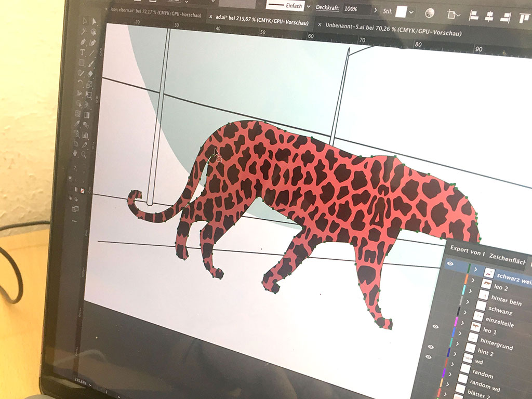The image size is (532, 399).
Task: Select the Line Segment tool
Action: pos(92,54)
